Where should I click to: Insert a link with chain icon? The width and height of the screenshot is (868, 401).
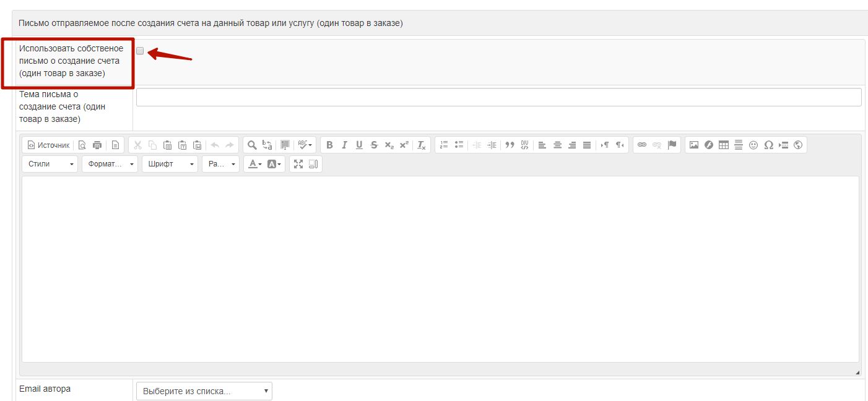(x=642, y=145)
